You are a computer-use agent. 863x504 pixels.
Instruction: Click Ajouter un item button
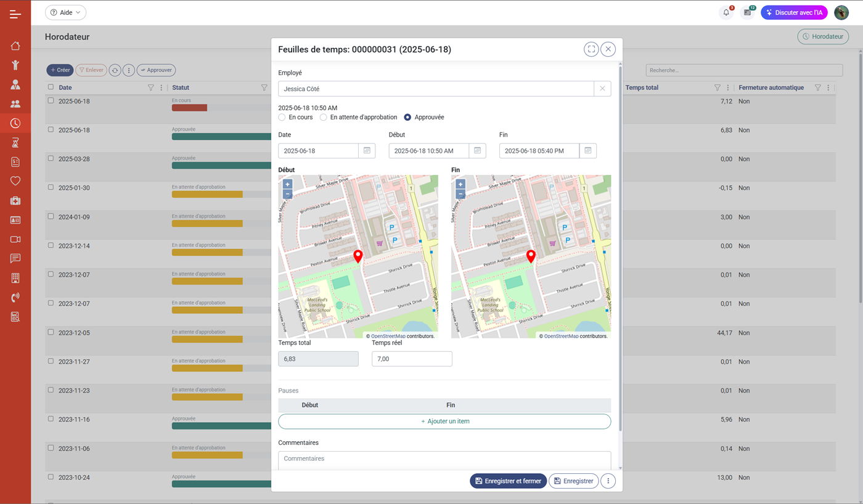coord(444,421)
